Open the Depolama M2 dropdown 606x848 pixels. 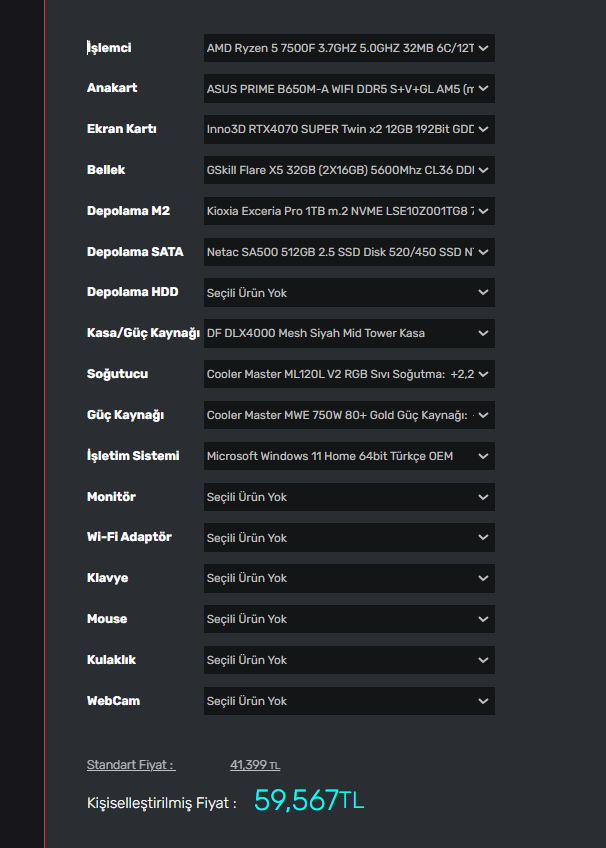click(x=349, y=211)
